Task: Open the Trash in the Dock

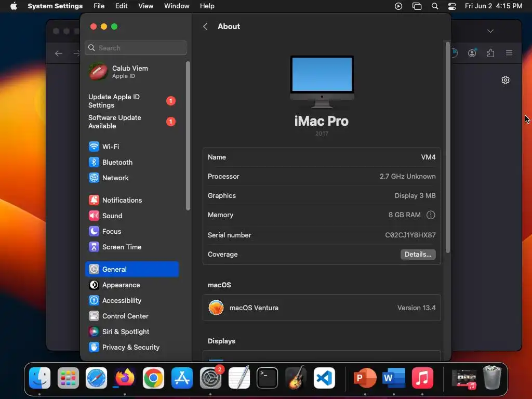Action: pyautogui.click(x=492, y=378)
